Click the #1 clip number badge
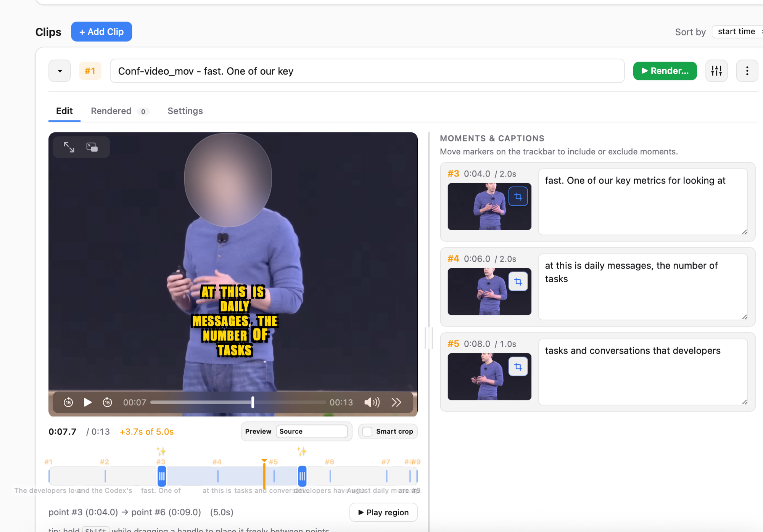Screen dimensions: 763x532 (x=90, y=71)
